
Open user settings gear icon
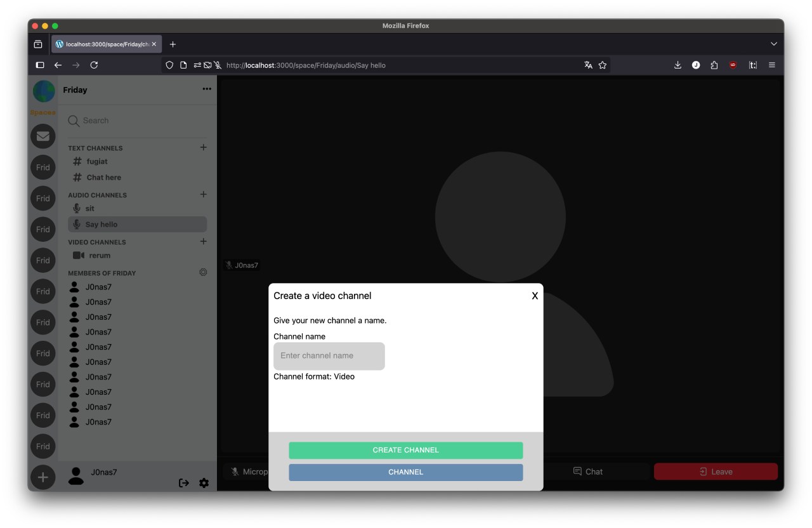point(204,483)
